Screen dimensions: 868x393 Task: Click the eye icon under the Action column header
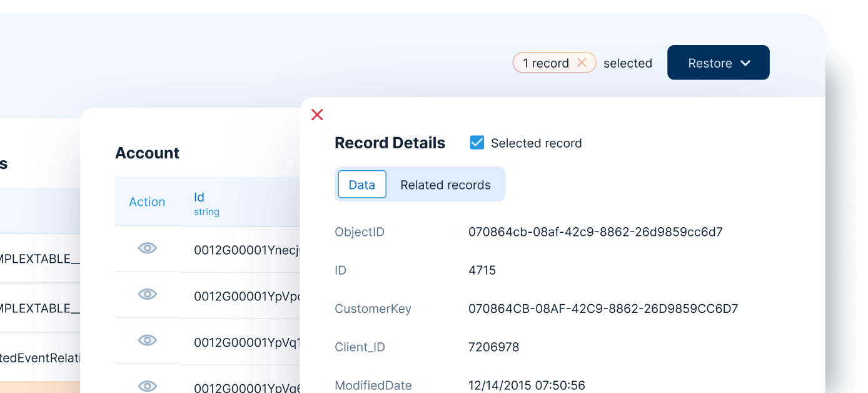[x=147, y=248]
